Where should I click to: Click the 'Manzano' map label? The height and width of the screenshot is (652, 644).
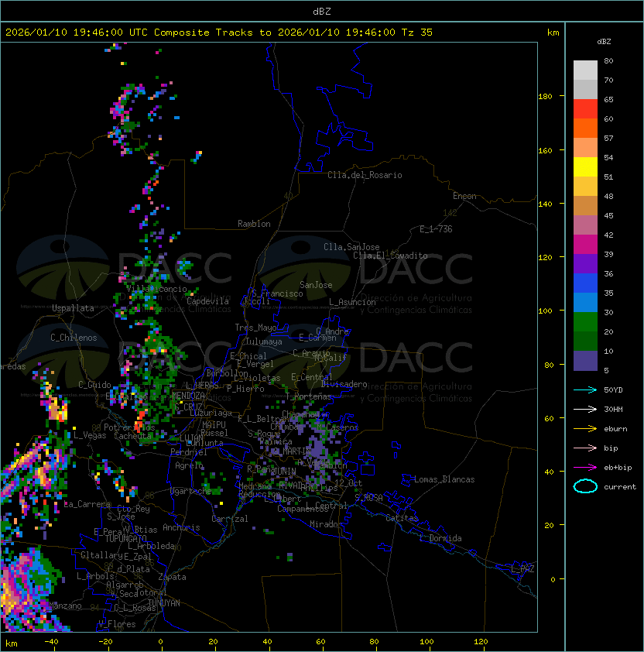pos(65,606)
